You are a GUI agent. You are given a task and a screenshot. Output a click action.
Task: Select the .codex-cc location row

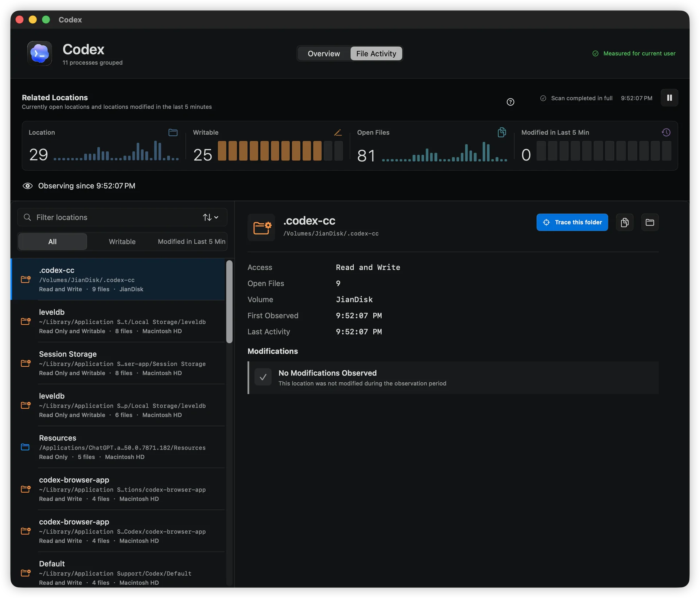pos(118,279)
